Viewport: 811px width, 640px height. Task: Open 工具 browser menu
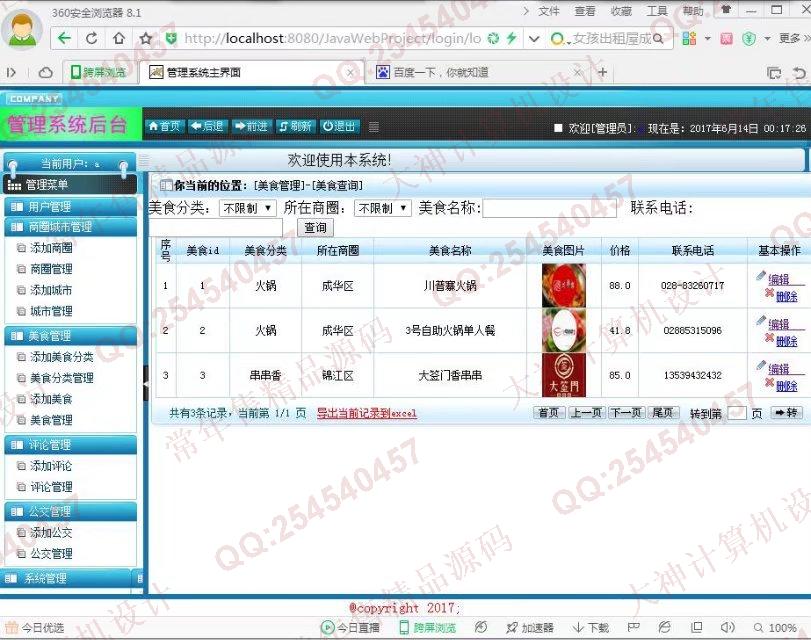(x=657, y=11)
